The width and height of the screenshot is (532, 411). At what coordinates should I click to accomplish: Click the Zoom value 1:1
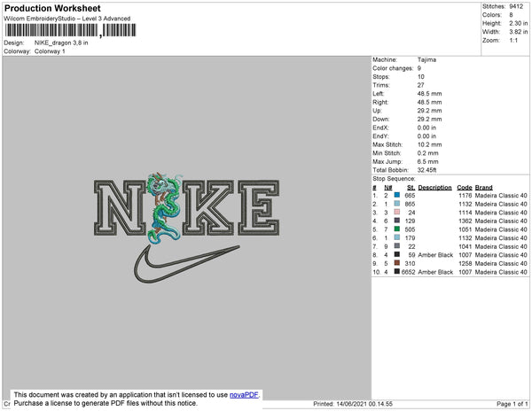tap(513, 41)
